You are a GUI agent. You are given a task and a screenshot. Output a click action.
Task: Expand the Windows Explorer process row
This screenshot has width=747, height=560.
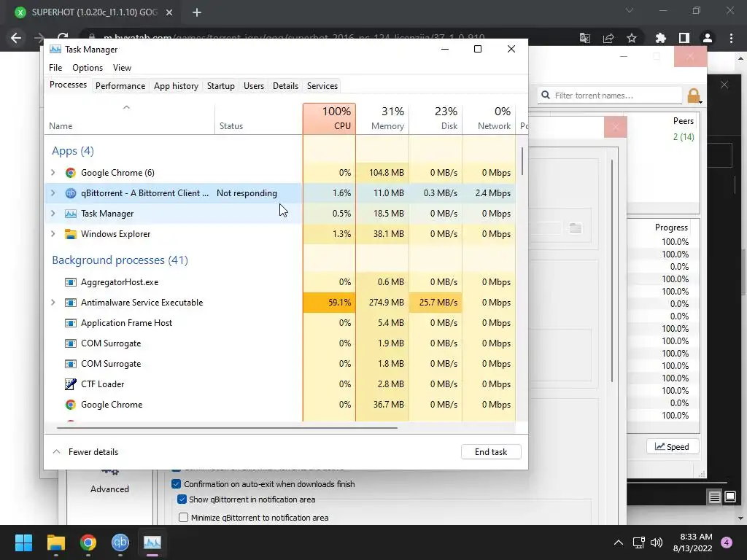(53, 234)
